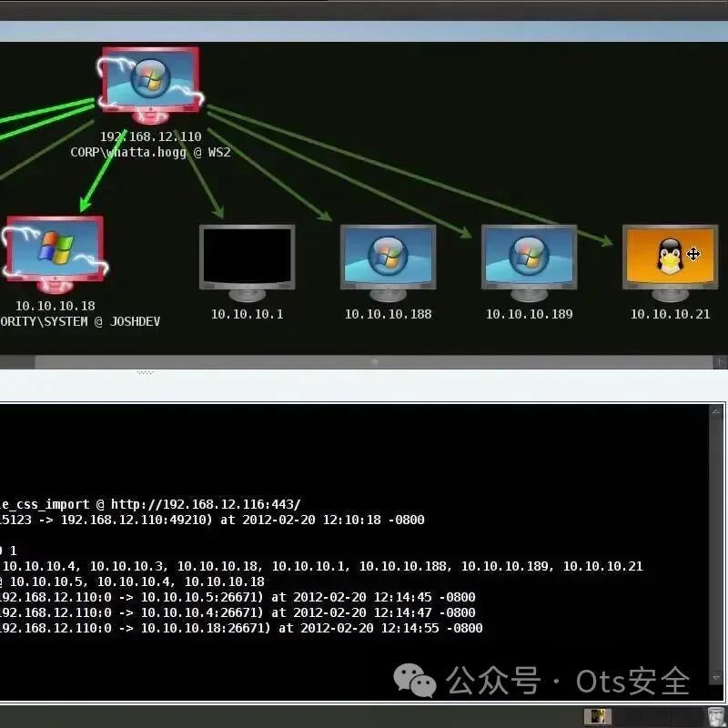728x728 pixels.
Task: Click the console line listing 10.10.10.189, 10.10.10.21
Action: (322, 566)
